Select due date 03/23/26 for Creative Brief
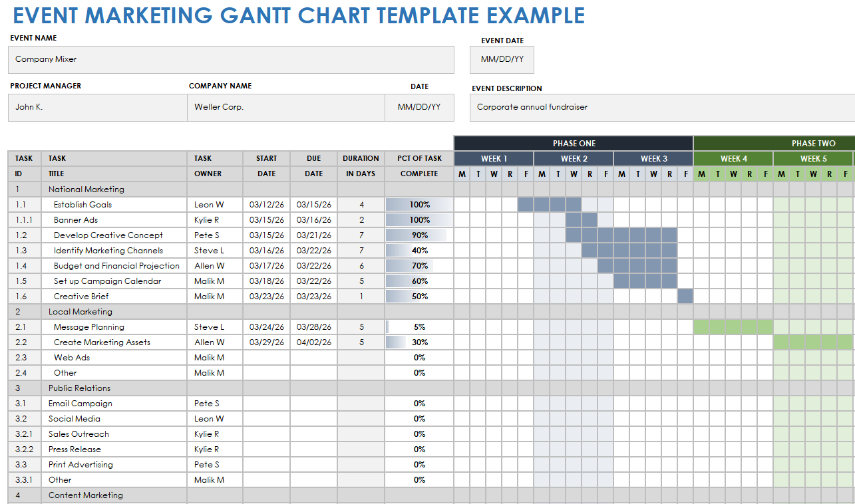The image size is (855, 504). click(313, 297)
